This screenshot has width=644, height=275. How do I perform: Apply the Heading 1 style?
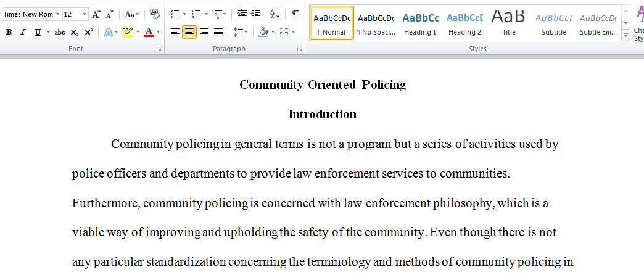point(420,23)
